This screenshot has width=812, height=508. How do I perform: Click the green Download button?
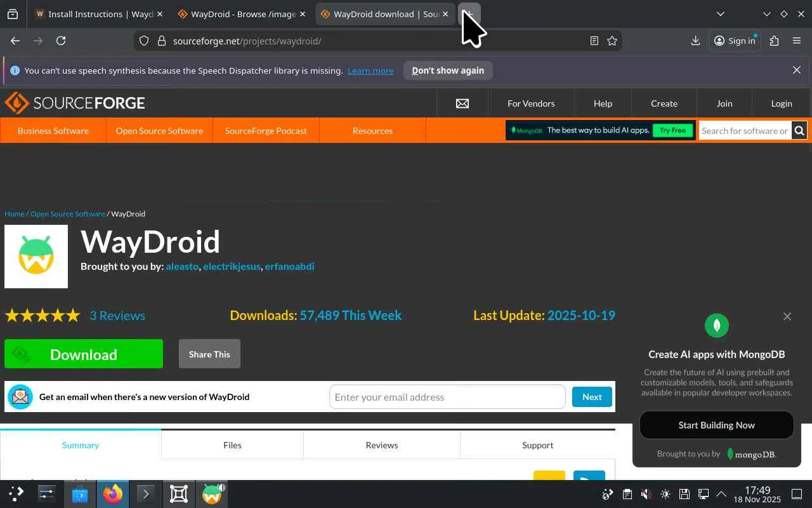[84, 354]
